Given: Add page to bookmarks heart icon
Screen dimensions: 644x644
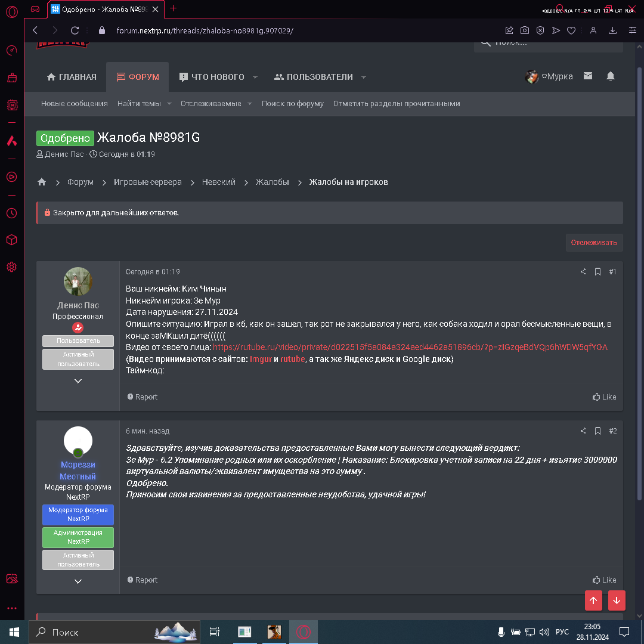Looking at the screenshot, I should pos(571,30).
